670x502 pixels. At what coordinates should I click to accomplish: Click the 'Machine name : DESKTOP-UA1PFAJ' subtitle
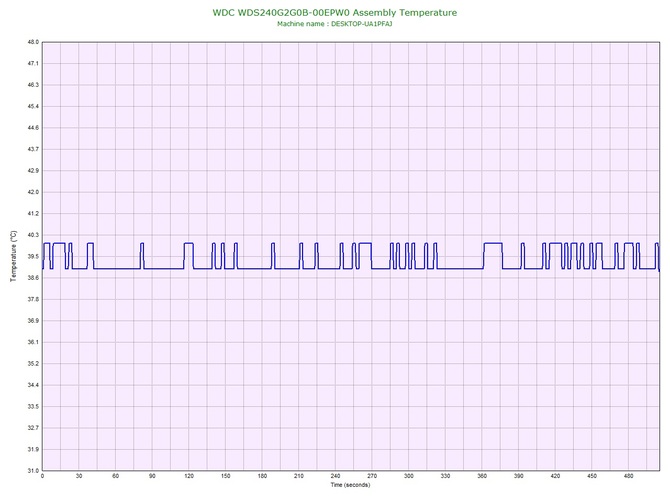pos(335,24)
